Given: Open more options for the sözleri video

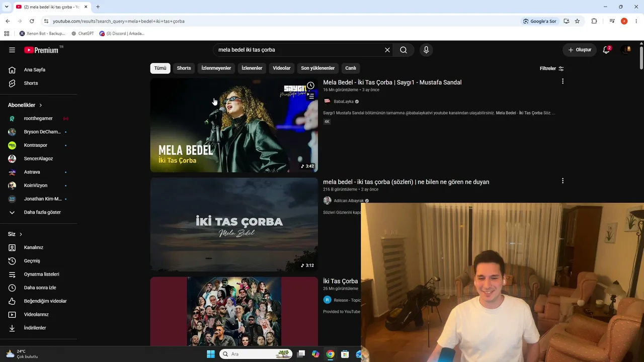Looking at the screenshot, I should tap(562, 181).
